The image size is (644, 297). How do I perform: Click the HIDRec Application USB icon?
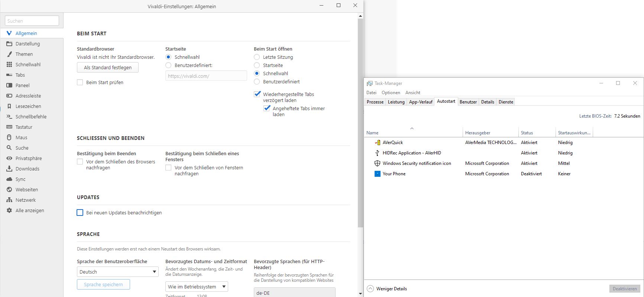[x=377, y=153]
